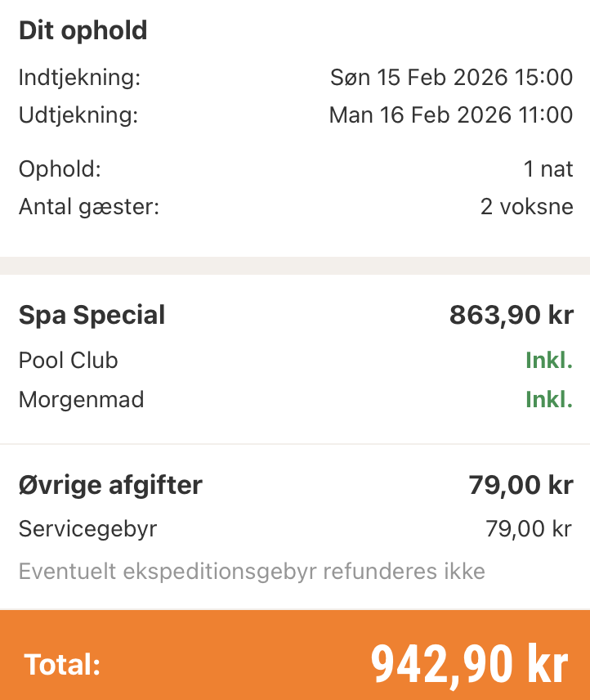Open the Spa Special package title
This screenshot has height=700, width=590.
92,315
